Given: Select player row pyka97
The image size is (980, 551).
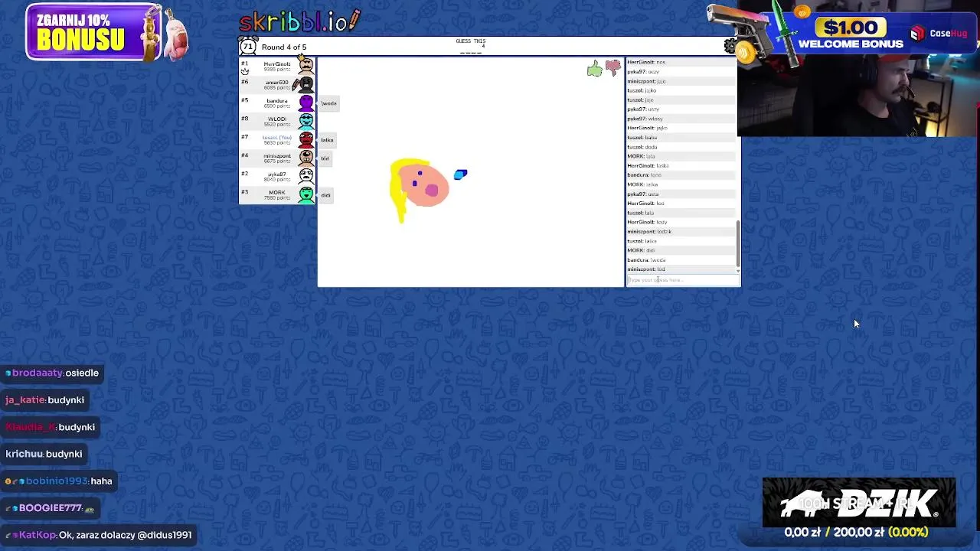Looking at the screenshot, I should 277,175.
